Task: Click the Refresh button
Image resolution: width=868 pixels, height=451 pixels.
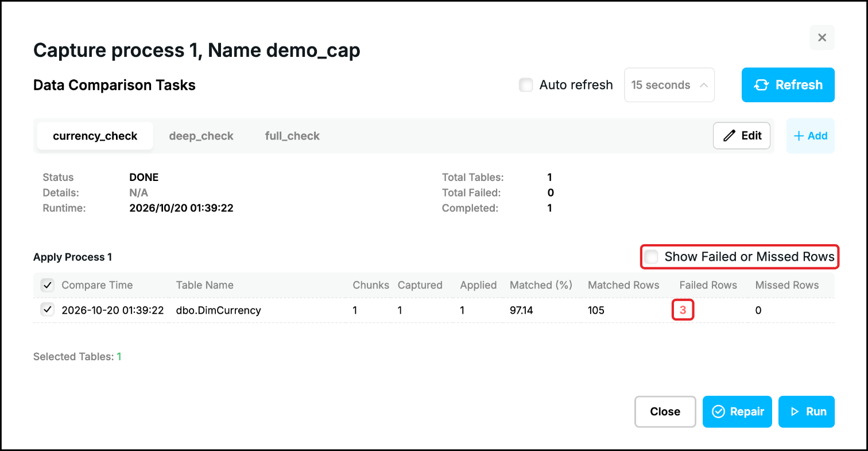Action: click(788, 85)
